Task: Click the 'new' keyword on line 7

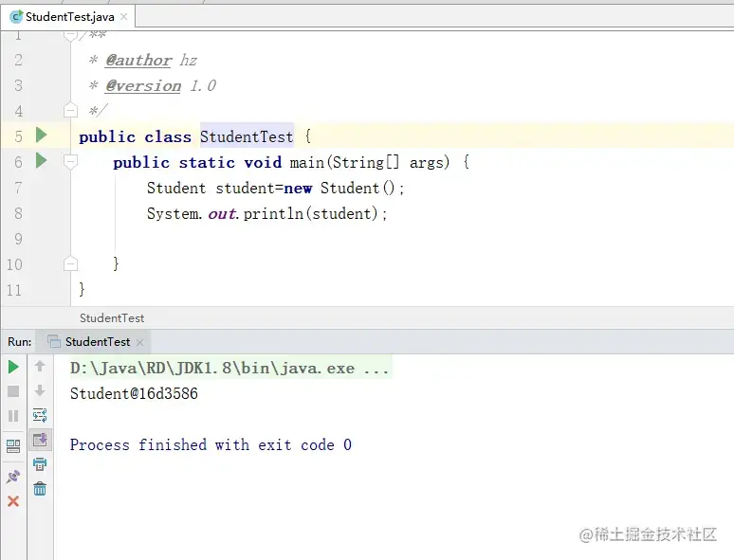Action: tap(298, 188)
